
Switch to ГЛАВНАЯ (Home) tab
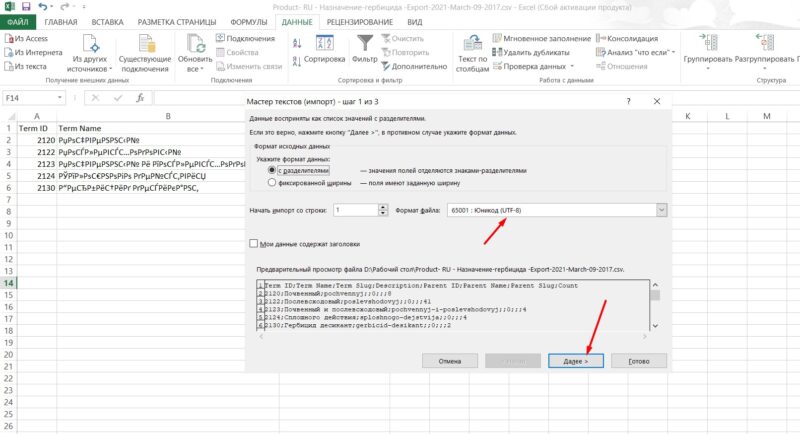click(61, 22)
